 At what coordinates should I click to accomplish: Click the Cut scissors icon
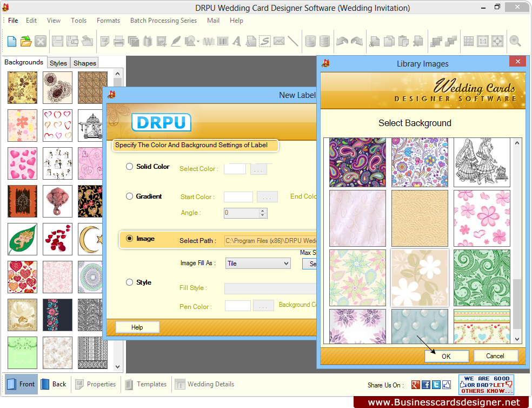(375, 42)
